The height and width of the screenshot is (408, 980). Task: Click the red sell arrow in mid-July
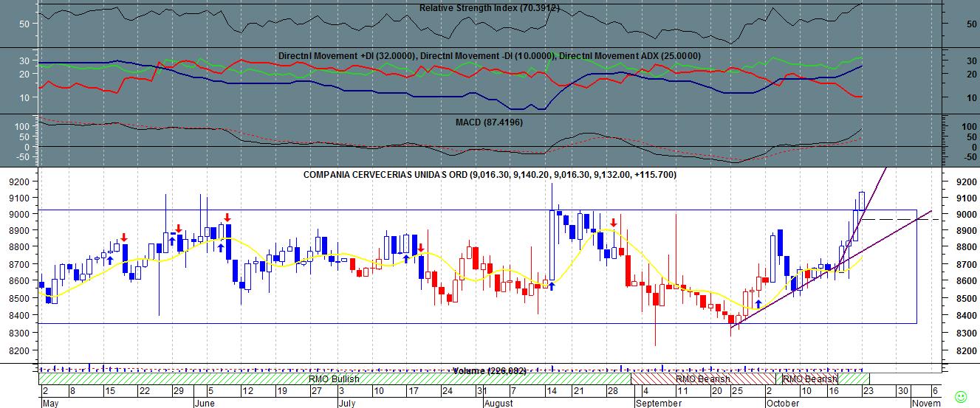click(421, 248)
